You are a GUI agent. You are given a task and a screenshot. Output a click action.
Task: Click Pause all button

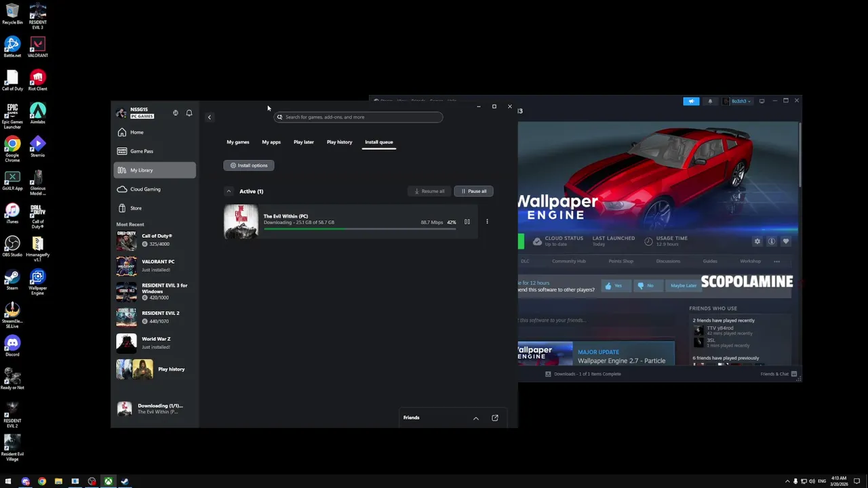click(474, 191)
